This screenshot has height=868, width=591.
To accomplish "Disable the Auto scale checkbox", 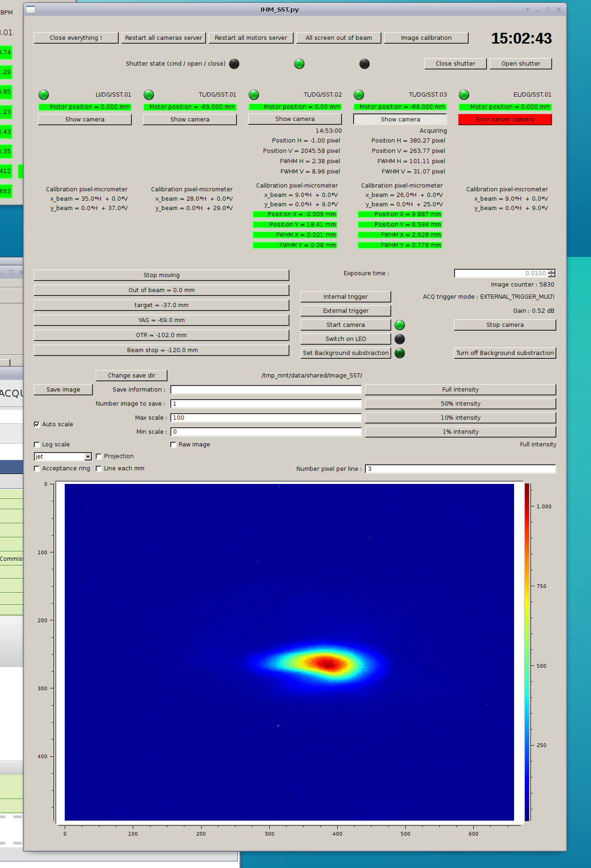I will [x=37, y=424].
